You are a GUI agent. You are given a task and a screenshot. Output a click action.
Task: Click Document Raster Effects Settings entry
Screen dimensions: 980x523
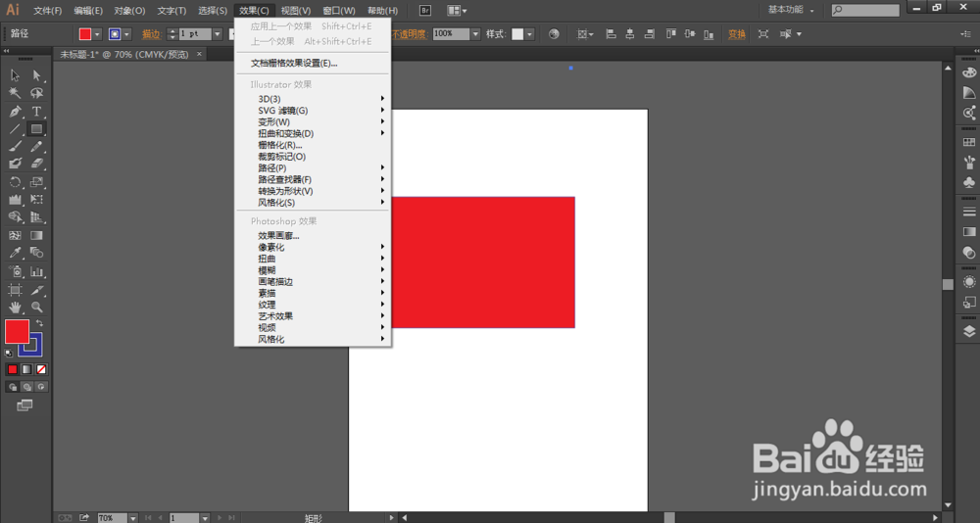(313, 63)
